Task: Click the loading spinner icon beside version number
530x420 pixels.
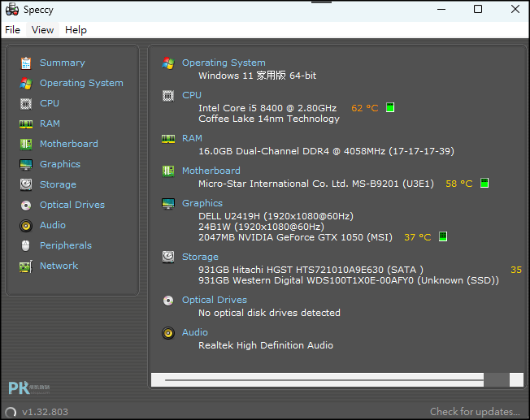Action: 11,412
